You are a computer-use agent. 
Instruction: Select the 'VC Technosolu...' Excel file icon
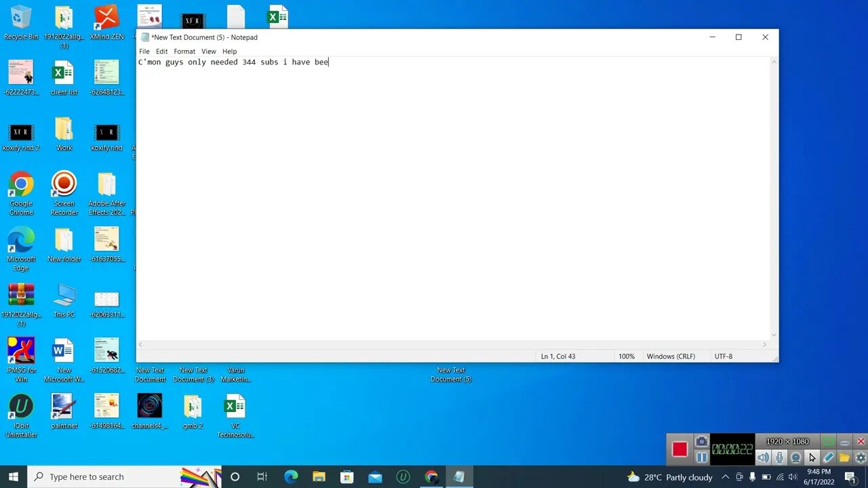pyautogui.click(x=235, y=415)
